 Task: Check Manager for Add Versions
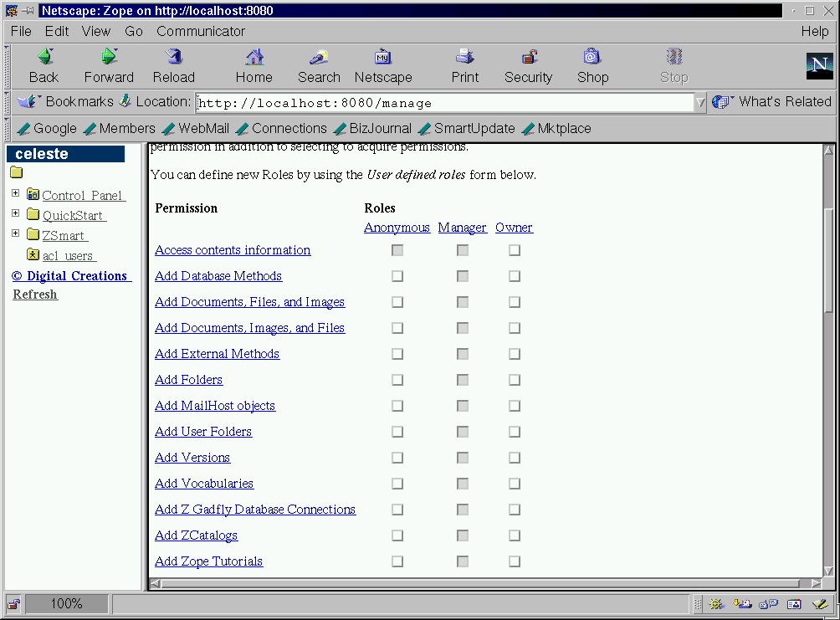pos(463,458)
